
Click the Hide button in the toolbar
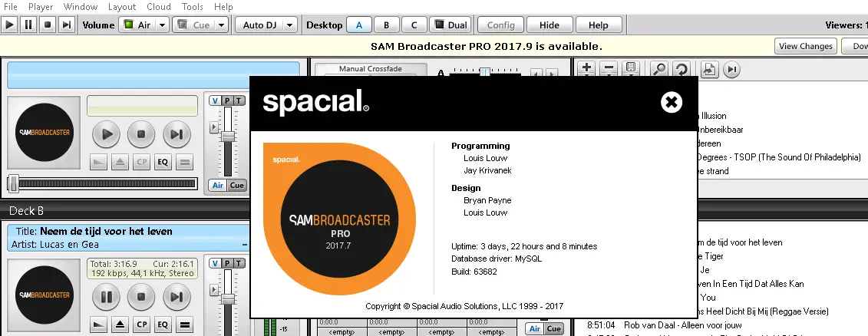coord(550,25)
